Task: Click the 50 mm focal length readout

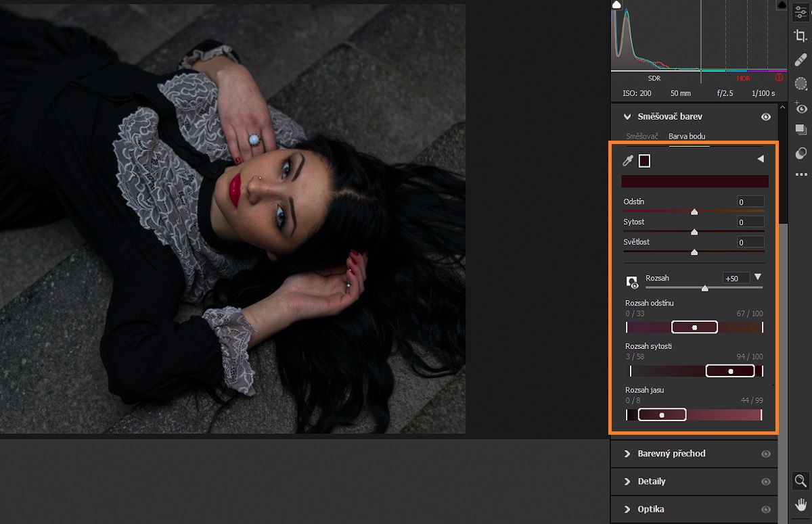Action: (681, 93)
